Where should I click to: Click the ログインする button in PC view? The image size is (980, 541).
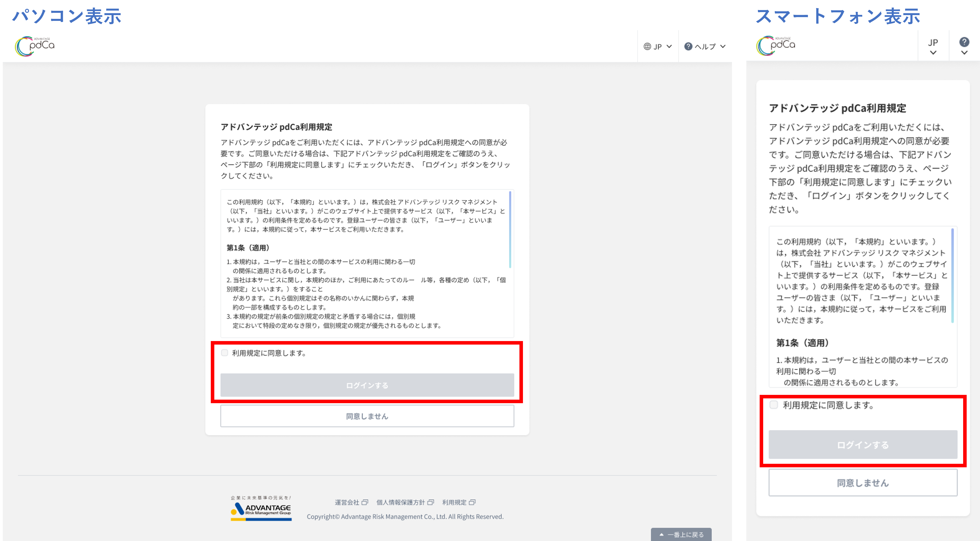coord(367,385)
